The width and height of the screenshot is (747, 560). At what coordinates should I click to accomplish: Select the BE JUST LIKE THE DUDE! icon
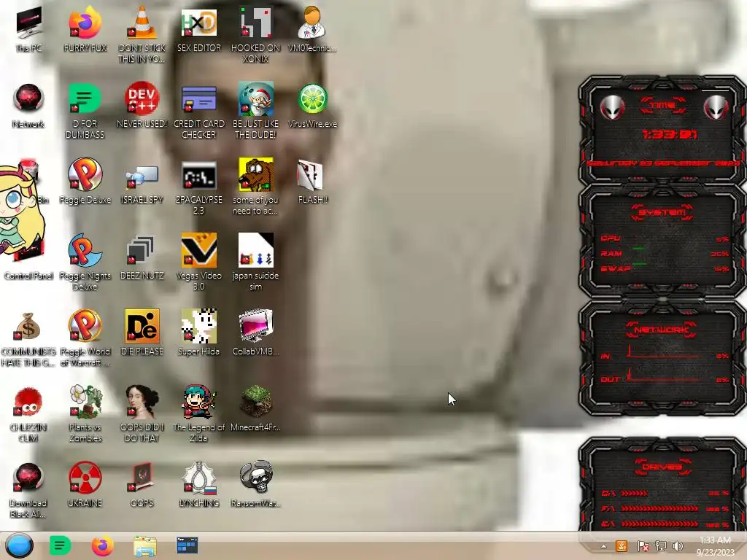click(x=255, y=111)
